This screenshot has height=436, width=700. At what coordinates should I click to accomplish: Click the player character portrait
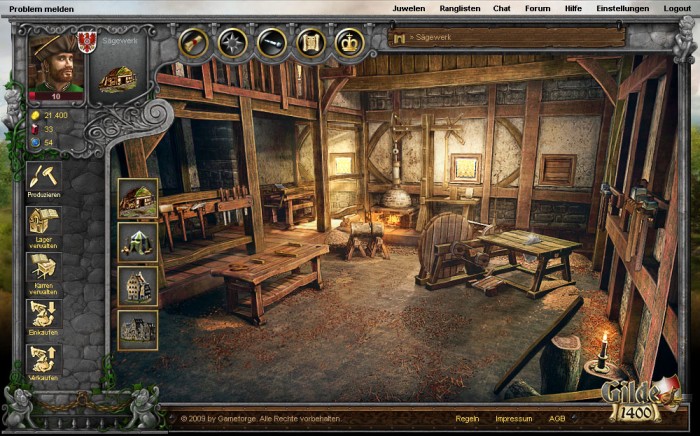pos(56,62)
